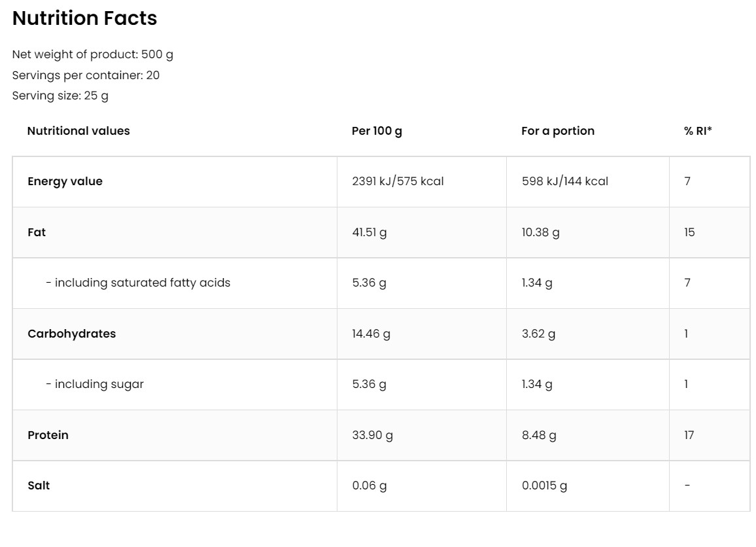Click the Fat row label
This screenshot has height=547, width=756.
37,232
